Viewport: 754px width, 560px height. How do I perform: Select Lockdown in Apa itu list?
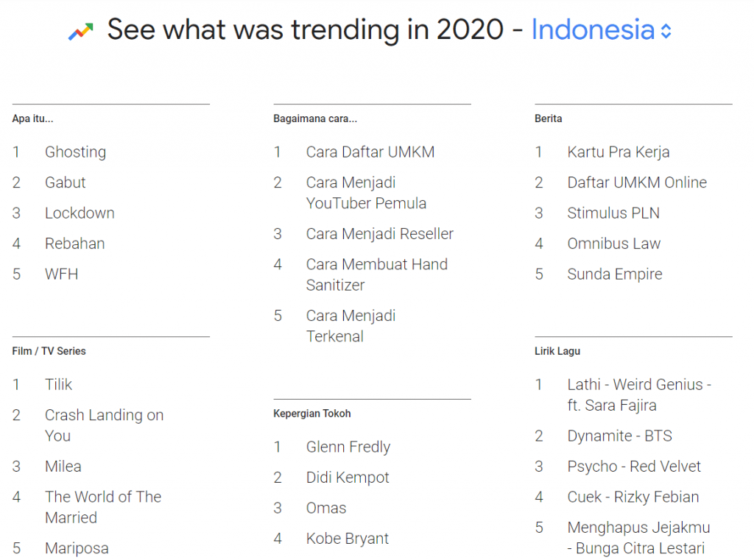[x=80, y=213]
